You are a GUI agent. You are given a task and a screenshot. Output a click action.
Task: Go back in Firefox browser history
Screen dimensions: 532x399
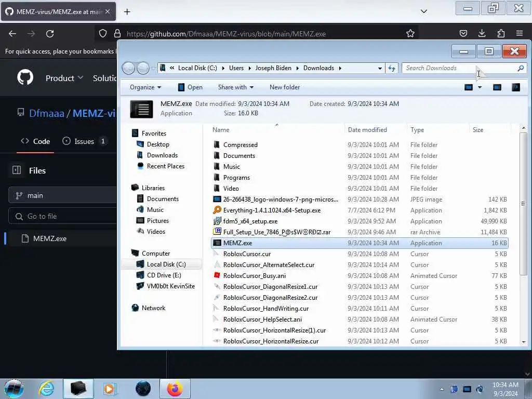(x=12, y=34)
